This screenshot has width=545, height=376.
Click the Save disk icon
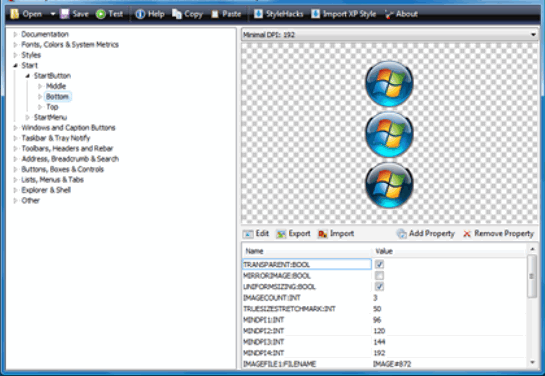click(64, 14)
